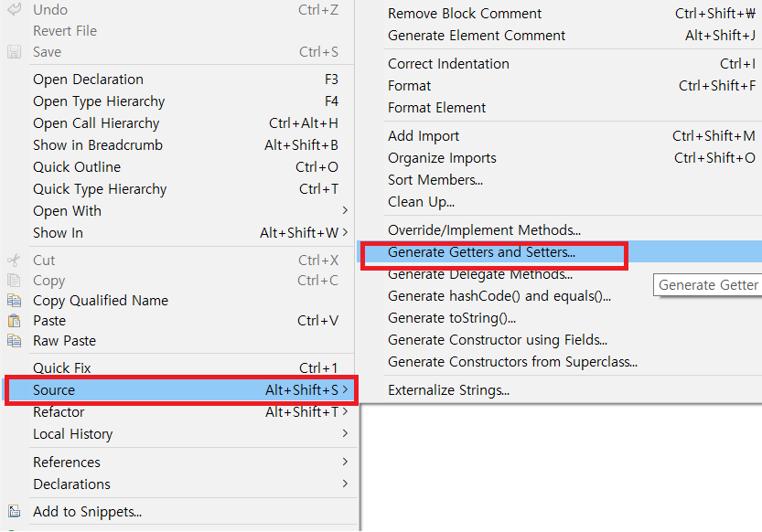The image size is (762, 532).
Task: Click the Copy Qualified Name icon
Action: click(x=14, y=301)
